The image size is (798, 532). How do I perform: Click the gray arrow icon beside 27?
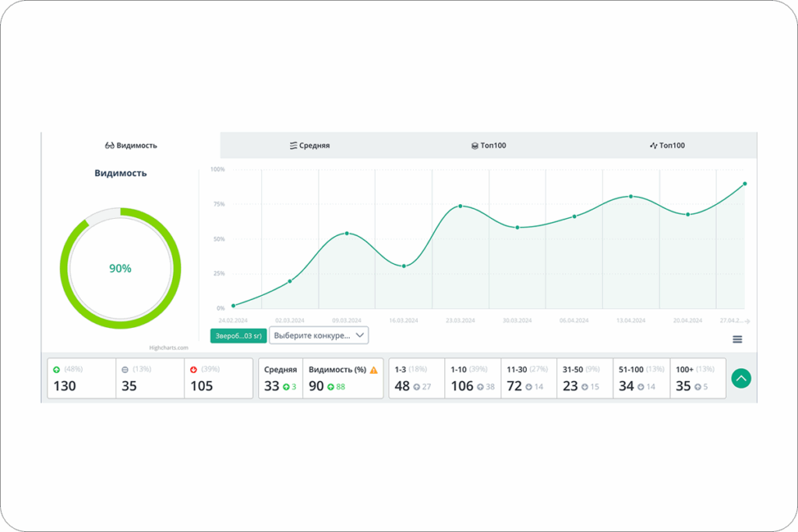pyautogui.click(x=416, y=387)
